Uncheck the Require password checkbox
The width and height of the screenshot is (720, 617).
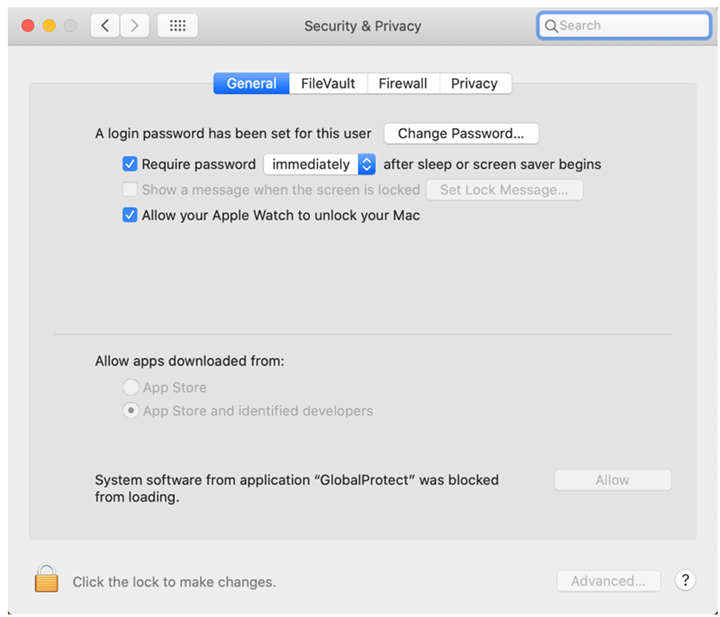(x=130, y=164)
